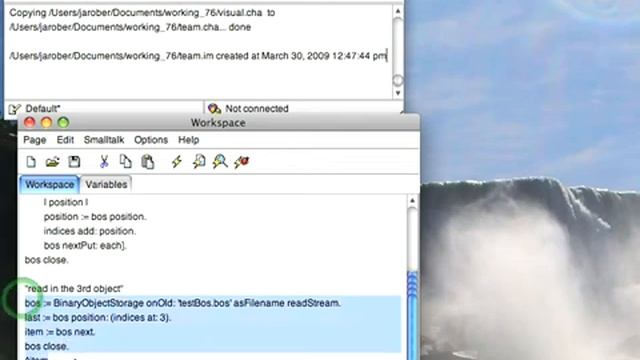
Task: Open a file using the folder toolbar icon
Action: pyautogui.click(x=52, y=162)
